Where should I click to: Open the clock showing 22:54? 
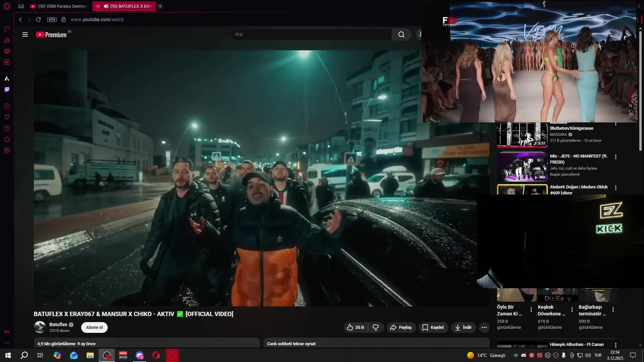point(615,355)
